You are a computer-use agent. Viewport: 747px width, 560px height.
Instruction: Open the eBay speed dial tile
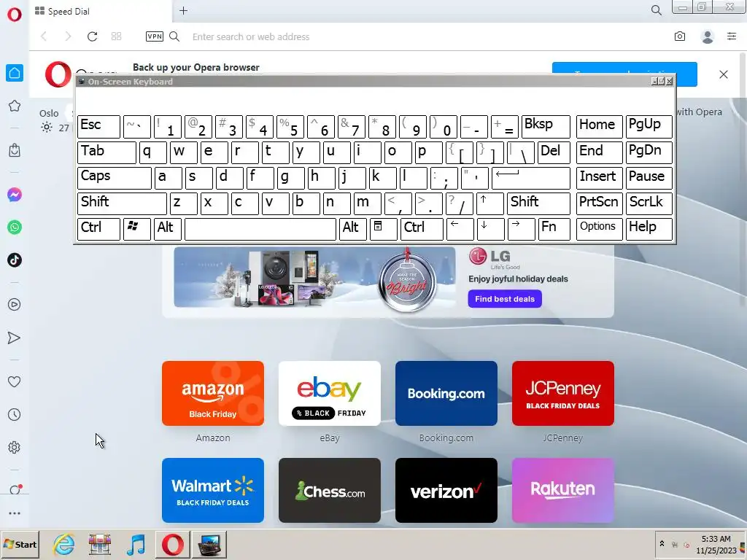click(x=330, y=393)
